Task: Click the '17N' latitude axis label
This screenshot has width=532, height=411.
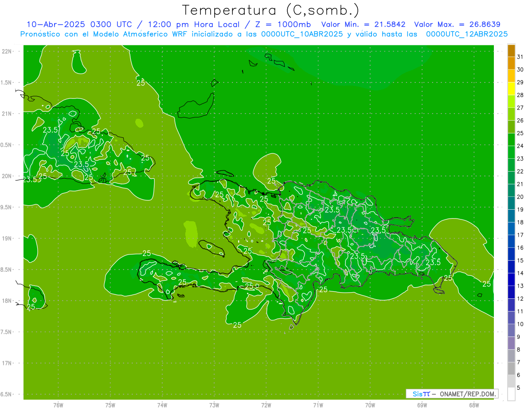Action: (7, 363)
